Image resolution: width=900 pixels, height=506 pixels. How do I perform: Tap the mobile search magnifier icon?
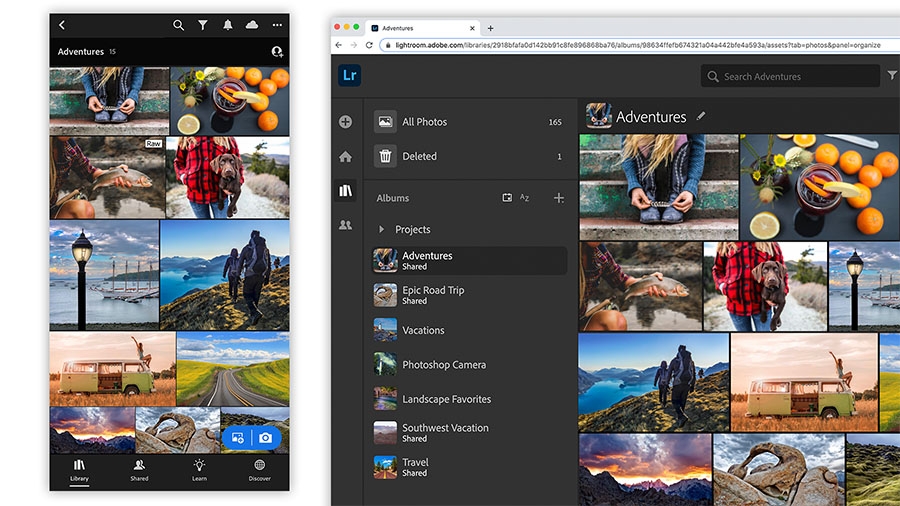pos(179,25)
